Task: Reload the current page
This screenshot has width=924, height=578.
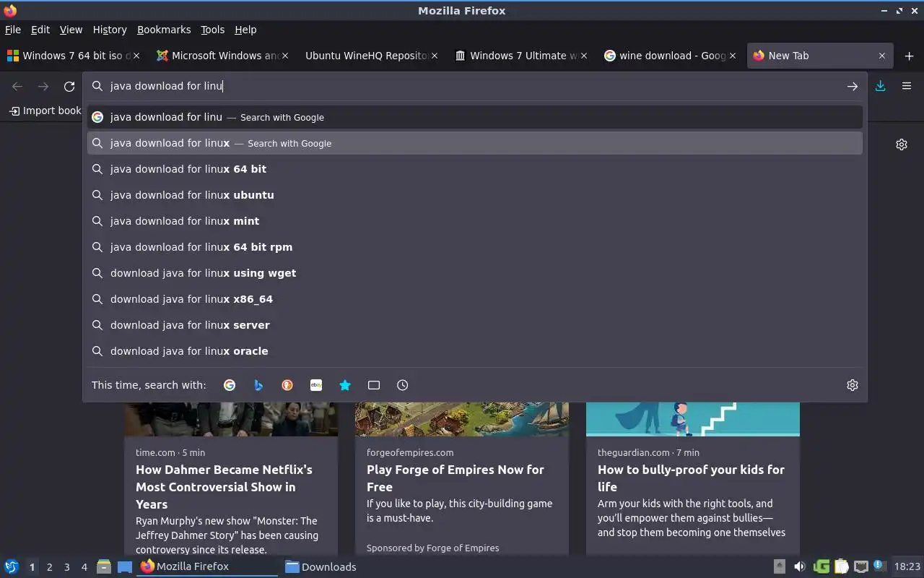Action: [69, 87]
